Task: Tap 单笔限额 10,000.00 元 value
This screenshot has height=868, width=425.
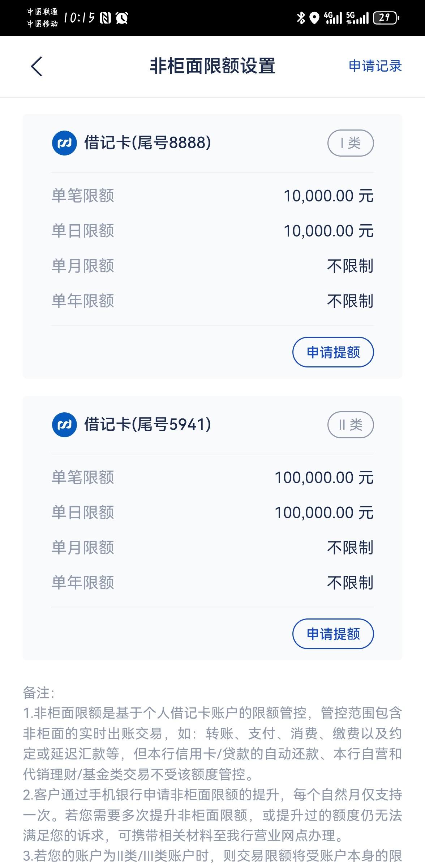Action: tap(329, 196)
